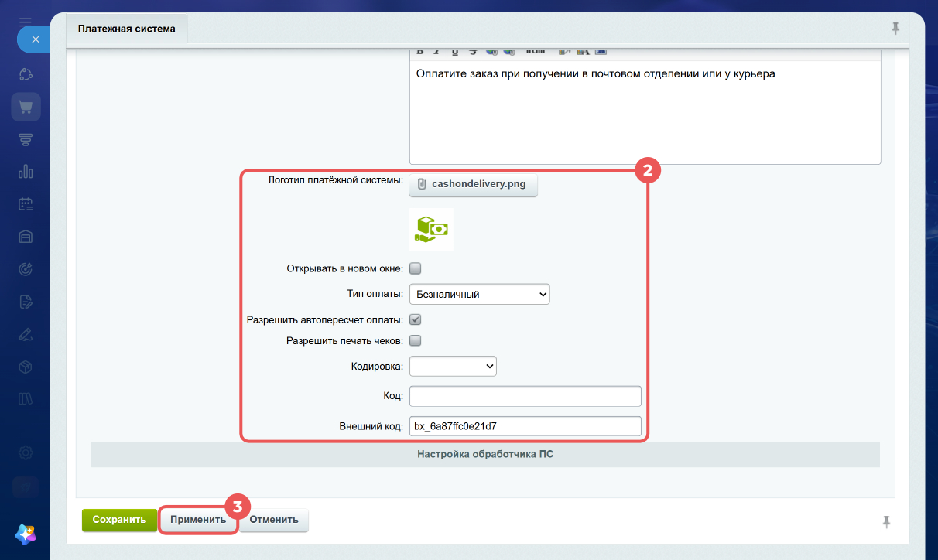The height and width of the screenshot is (560, 938).
Task: Click the 'Внешний код' field with bx_6a87ffc0e21d7
Action: [525, 426]
